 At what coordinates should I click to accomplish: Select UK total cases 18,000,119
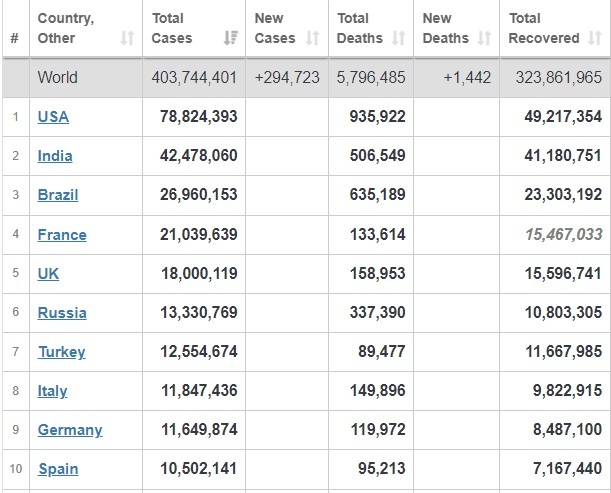(199, 273)
